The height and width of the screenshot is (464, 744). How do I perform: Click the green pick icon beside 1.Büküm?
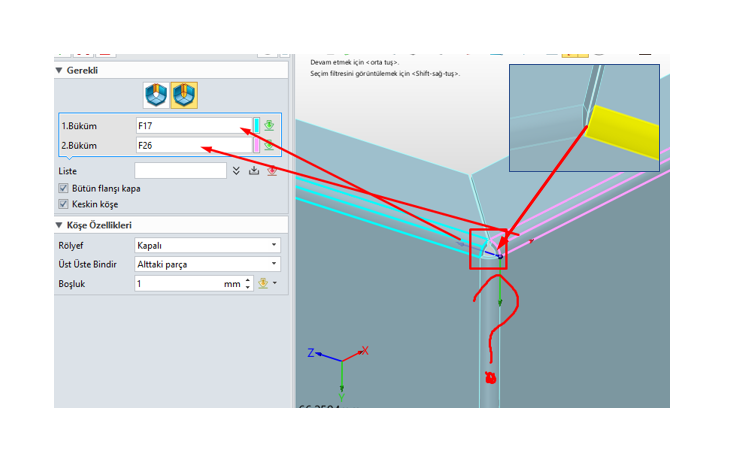pyautogui.click(x=269, y=125)
